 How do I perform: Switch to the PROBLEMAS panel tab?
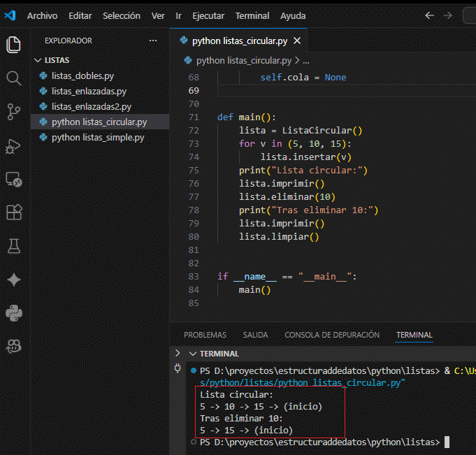pyautogui.click(x=205, y=335)
